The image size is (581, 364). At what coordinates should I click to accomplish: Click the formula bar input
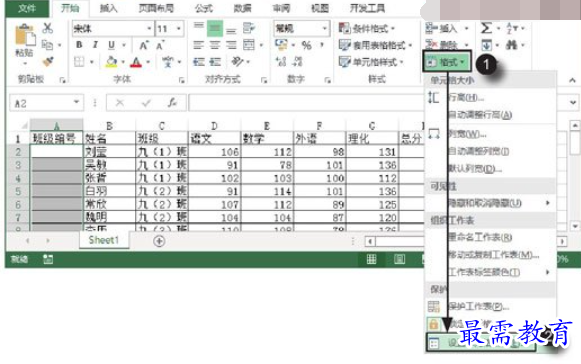click(x=306, y=103)
